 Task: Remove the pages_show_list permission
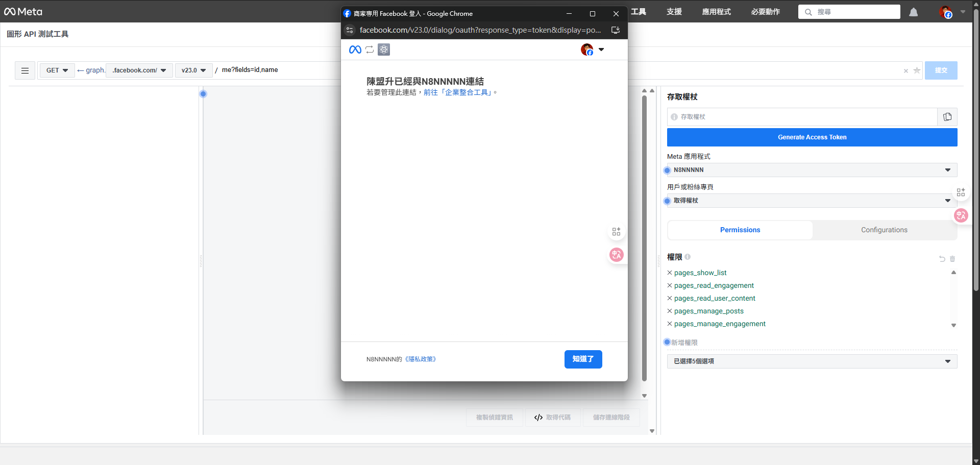[670, 273]
